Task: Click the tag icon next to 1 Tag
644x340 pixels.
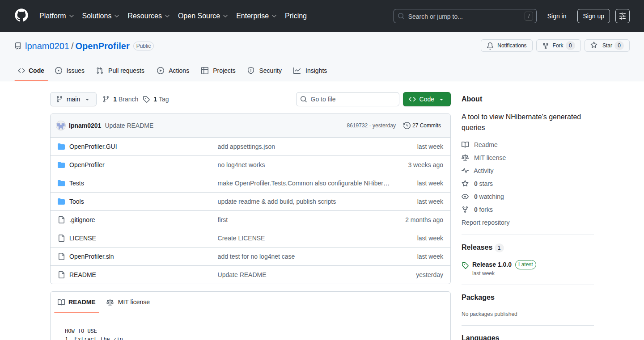Action: (x=146, y=99)
